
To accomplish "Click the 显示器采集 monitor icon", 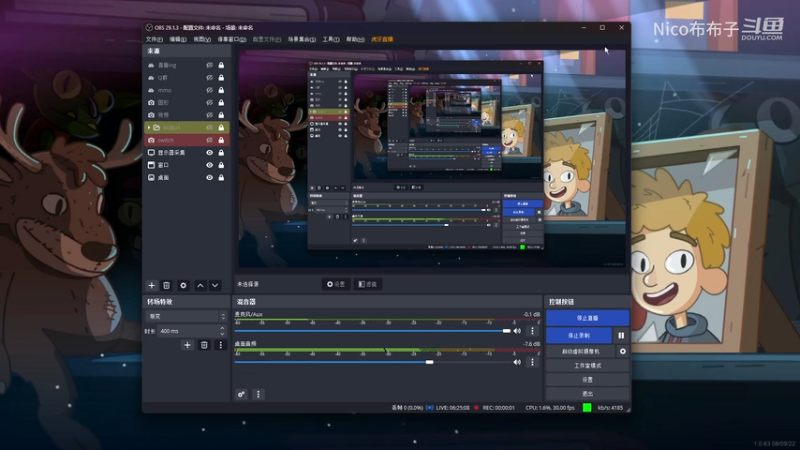I will [x=151, y=153].
